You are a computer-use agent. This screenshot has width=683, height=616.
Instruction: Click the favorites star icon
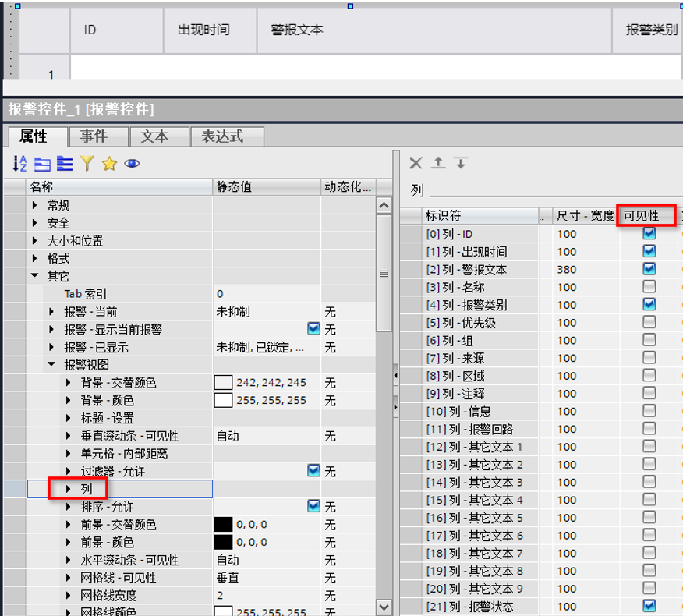tap(109, 164)
